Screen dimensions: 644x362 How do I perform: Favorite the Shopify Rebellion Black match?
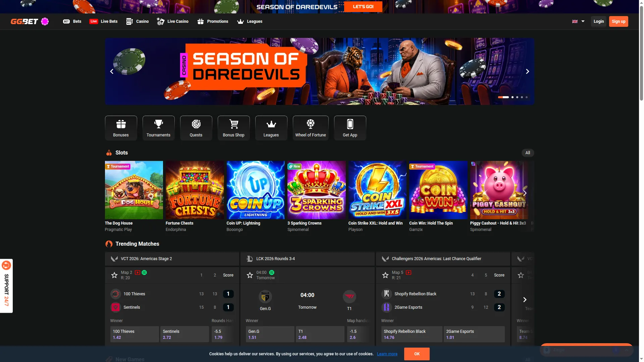[x=385, y=275]
